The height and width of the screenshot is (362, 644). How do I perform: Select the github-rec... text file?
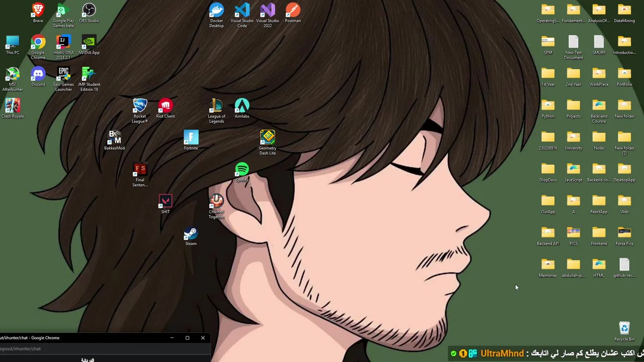pos(624,267)
